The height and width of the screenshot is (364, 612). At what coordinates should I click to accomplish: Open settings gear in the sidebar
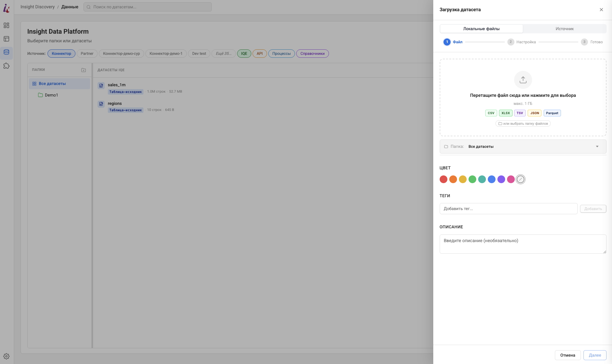click(x=6, y=356)
